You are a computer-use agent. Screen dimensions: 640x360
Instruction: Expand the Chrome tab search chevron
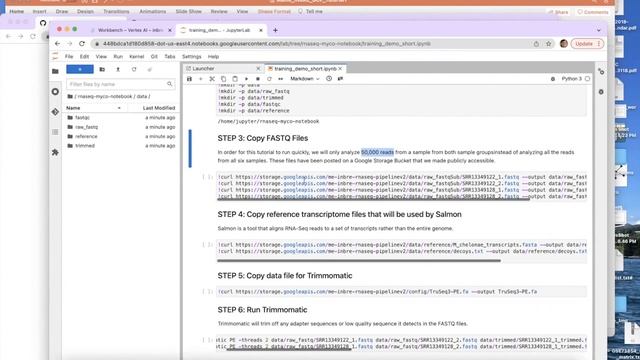(x=598, y=30)
